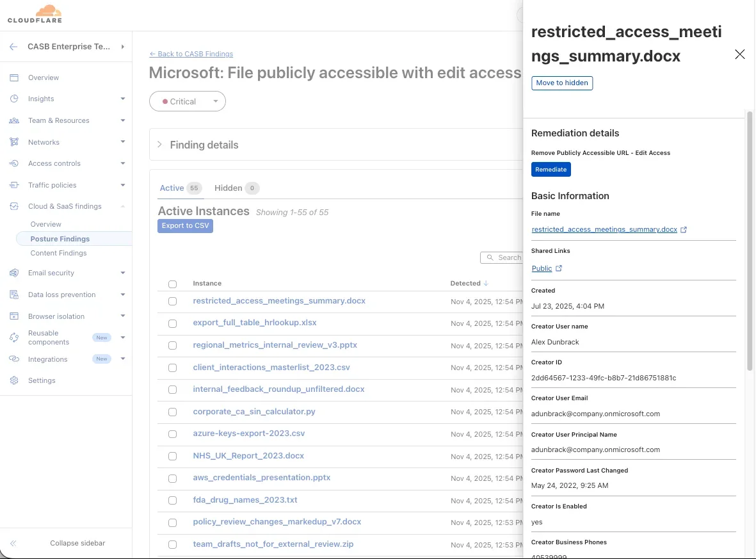Click the Cloudflare logo
This screenshot has height=559, width=756.
(x=35, y=13)
